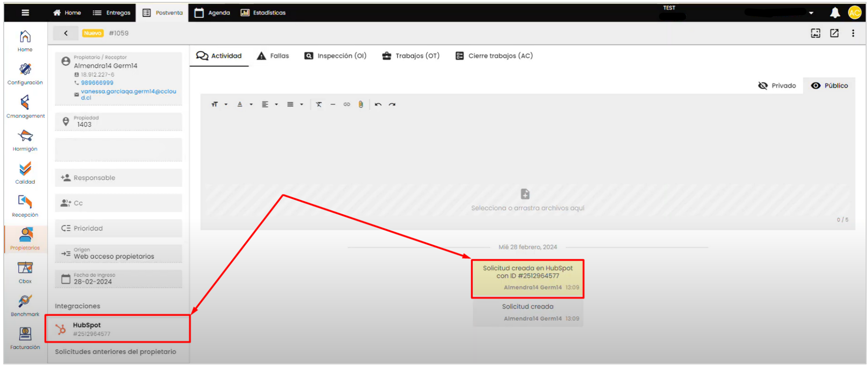Click the undo arrow in editor
This screenshot has height=368, width=868.
pos(378,105)
